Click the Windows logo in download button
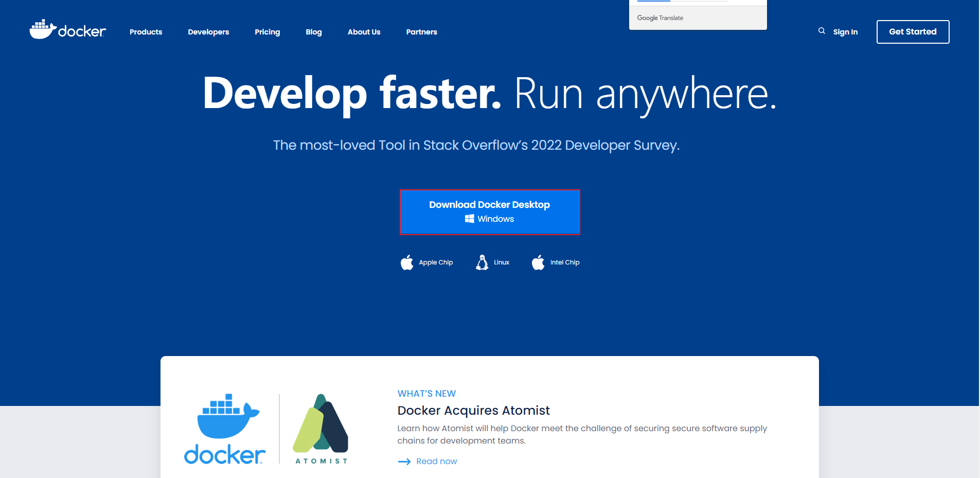Screen dimensions: 980x478 (470, 219)
